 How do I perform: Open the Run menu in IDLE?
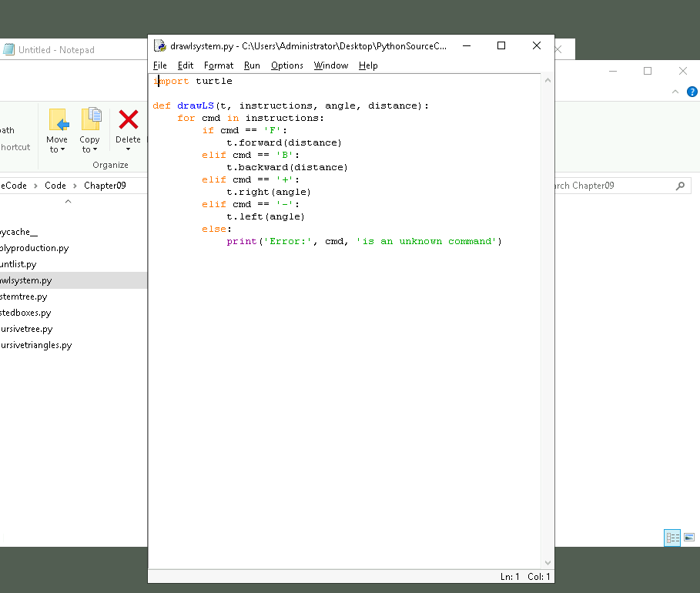252,65
